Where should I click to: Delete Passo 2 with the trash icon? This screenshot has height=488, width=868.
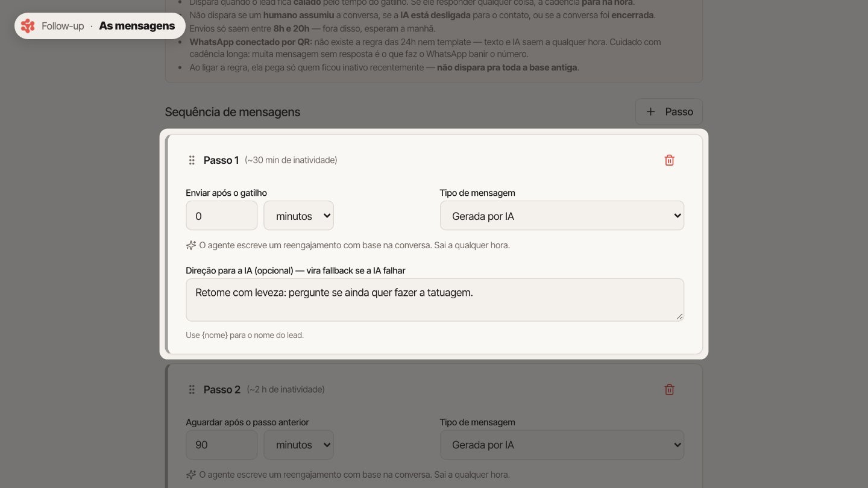click(669, 390)
